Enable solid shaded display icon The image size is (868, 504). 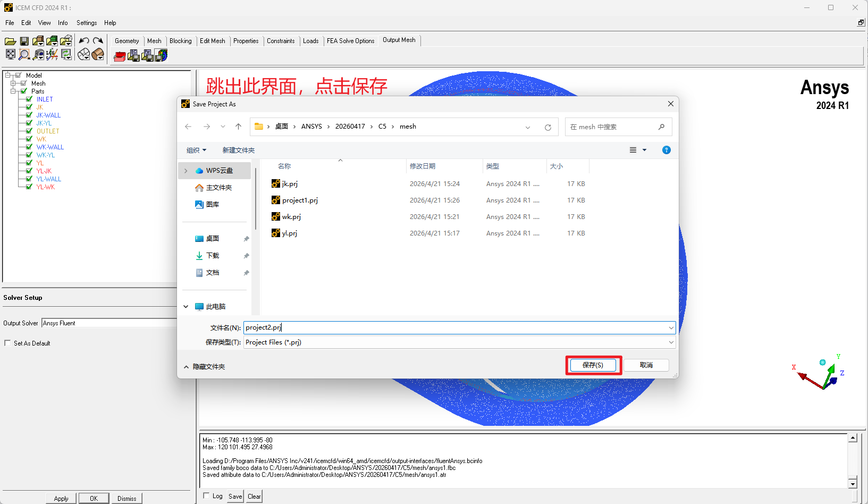(98, 54)
